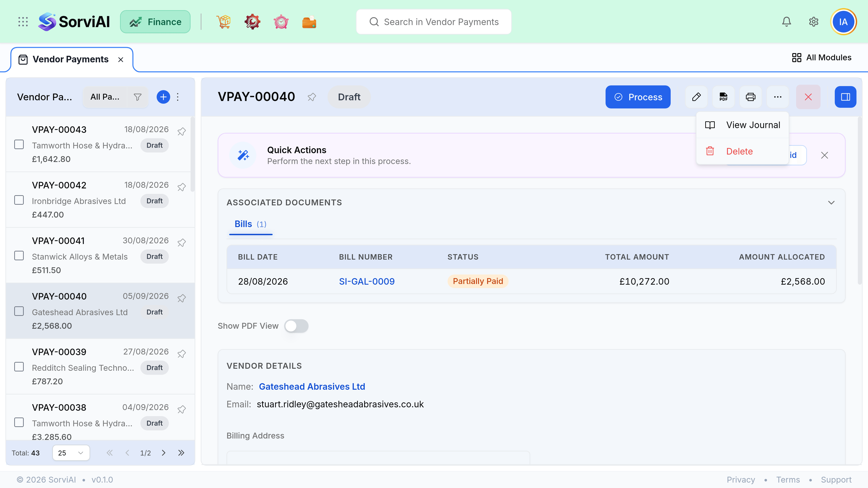Open bill SI-GAL-0009 link
The height and width of the screenshot is (488, 868).
point(367,281)
